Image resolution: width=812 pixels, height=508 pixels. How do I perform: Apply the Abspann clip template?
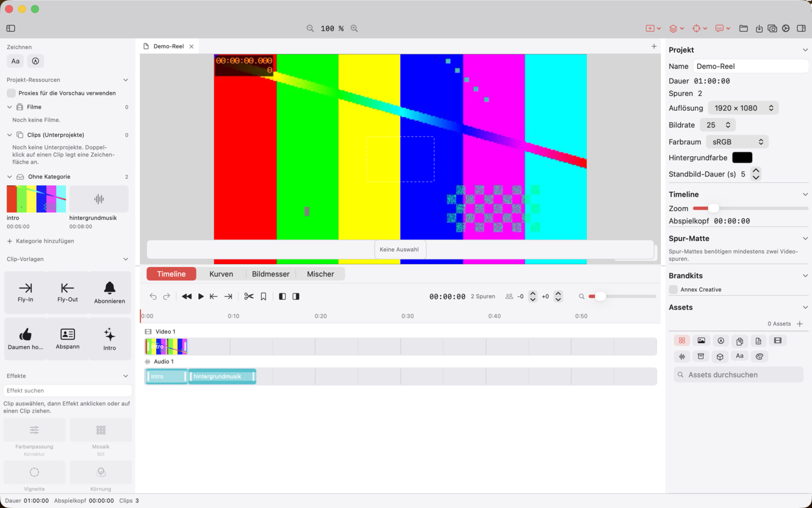68,339
